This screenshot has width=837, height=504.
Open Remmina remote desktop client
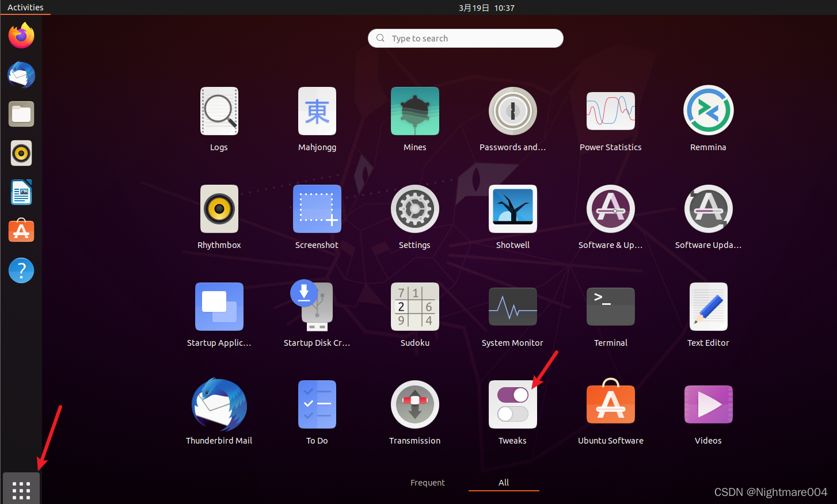[x=709, y=110]
